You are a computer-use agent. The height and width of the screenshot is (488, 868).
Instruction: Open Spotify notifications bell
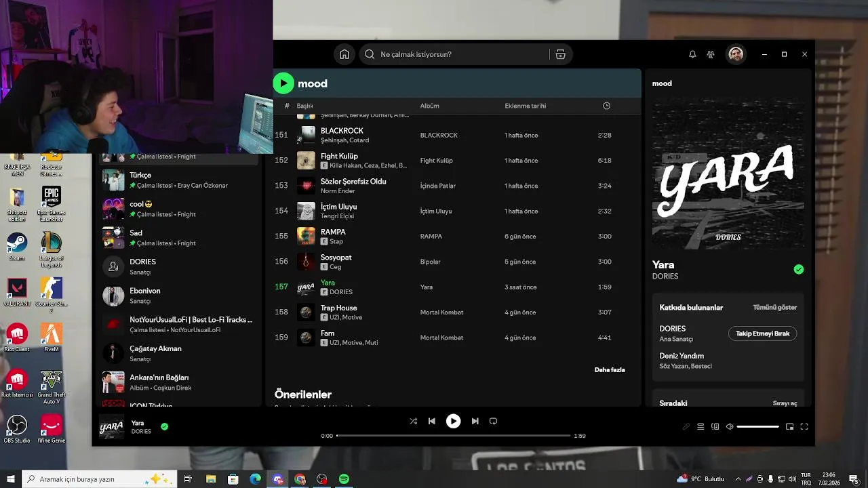[692, 54]
